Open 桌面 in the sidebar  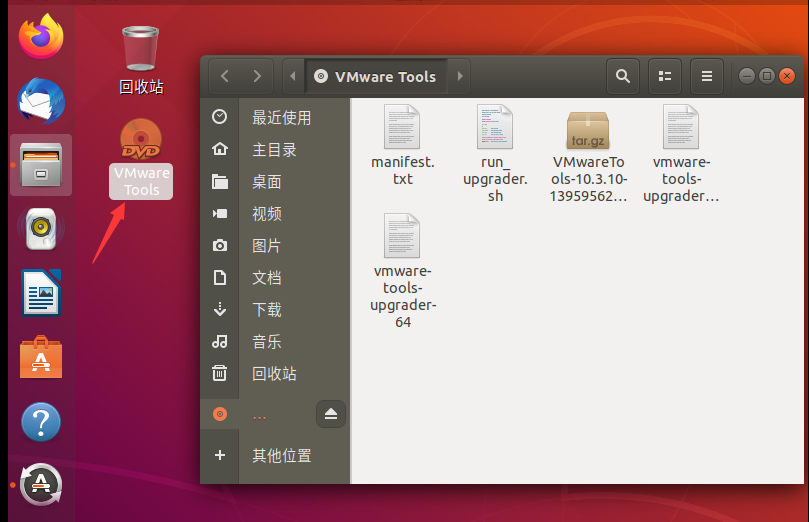coord(275,182)
